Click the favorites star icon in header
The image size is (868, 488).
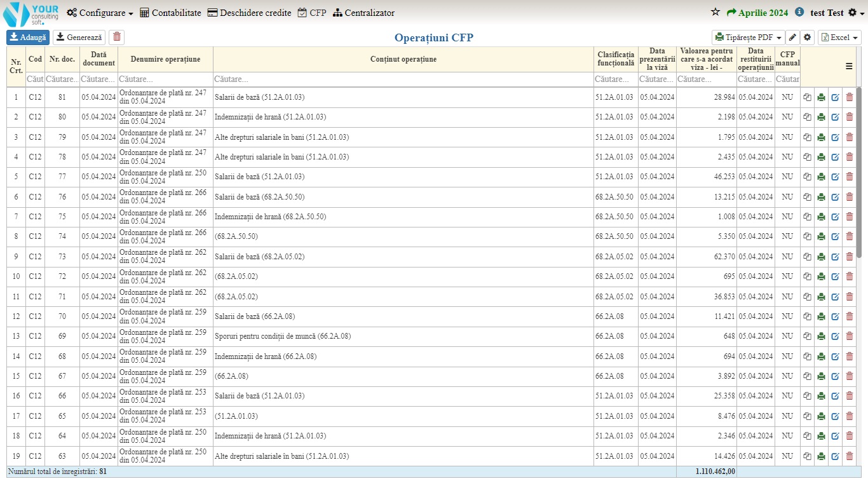715,13
